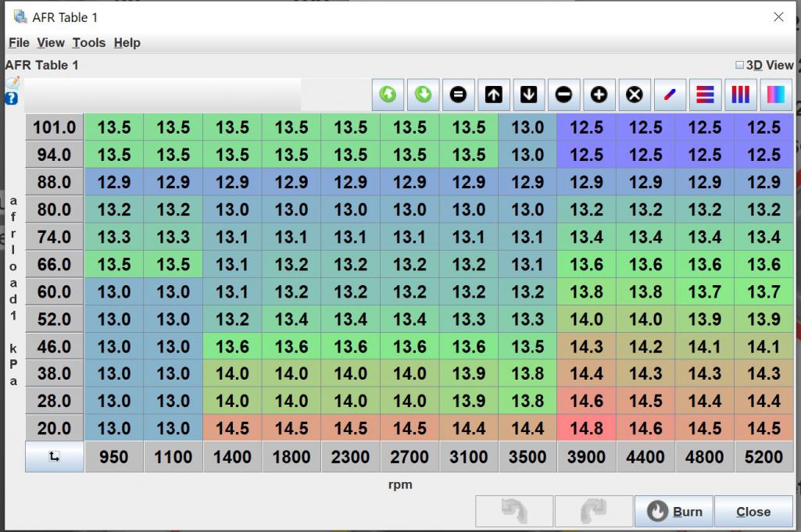Select the 14.8 cell at 3900 rpm

tap(586, 429)
